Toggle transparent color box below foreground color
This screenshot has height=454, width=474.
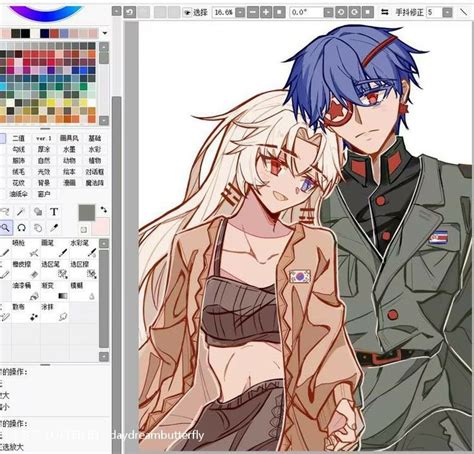(83, 229)
